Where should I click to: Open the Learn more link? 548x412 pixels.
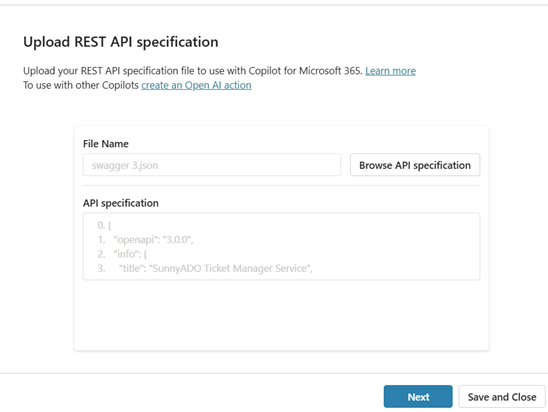click(390, 71)
